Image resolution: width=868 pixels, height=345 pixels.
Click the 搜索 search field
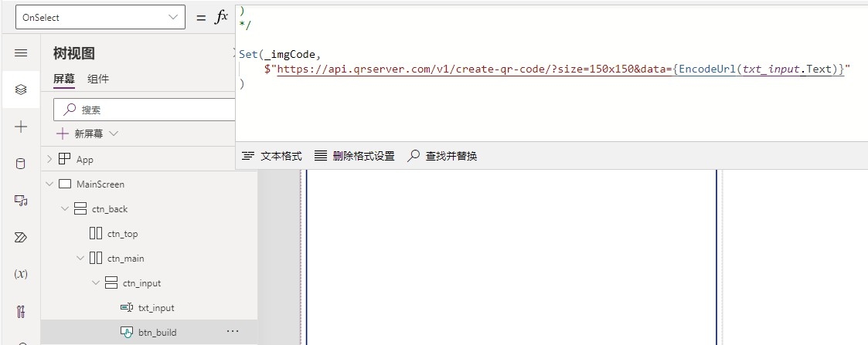[147, 110]
